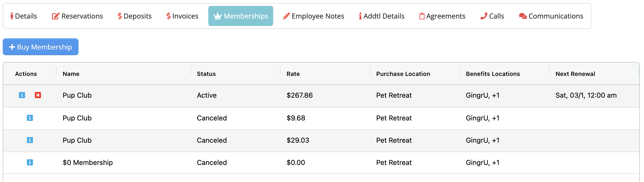Open the Employee Notes tab
Image resolution: width=644 pixels, height=182 pixels.
[314, 16]
